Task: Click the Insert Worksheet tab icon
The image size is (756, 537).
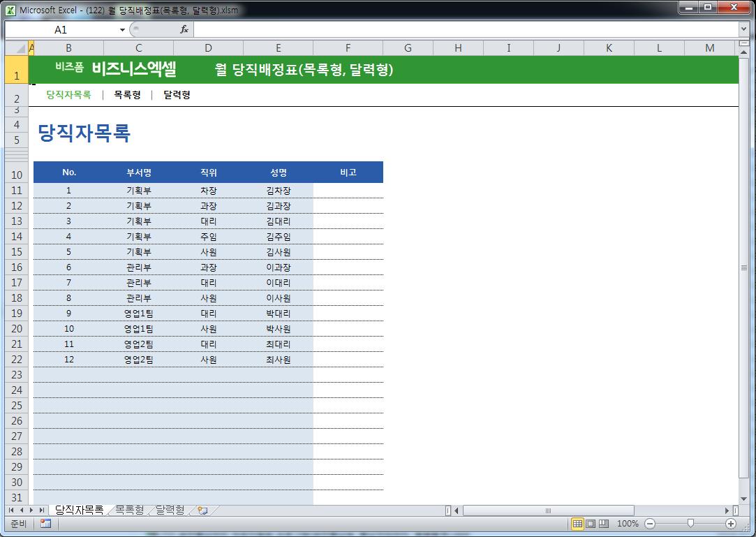Action: (202, 510)
